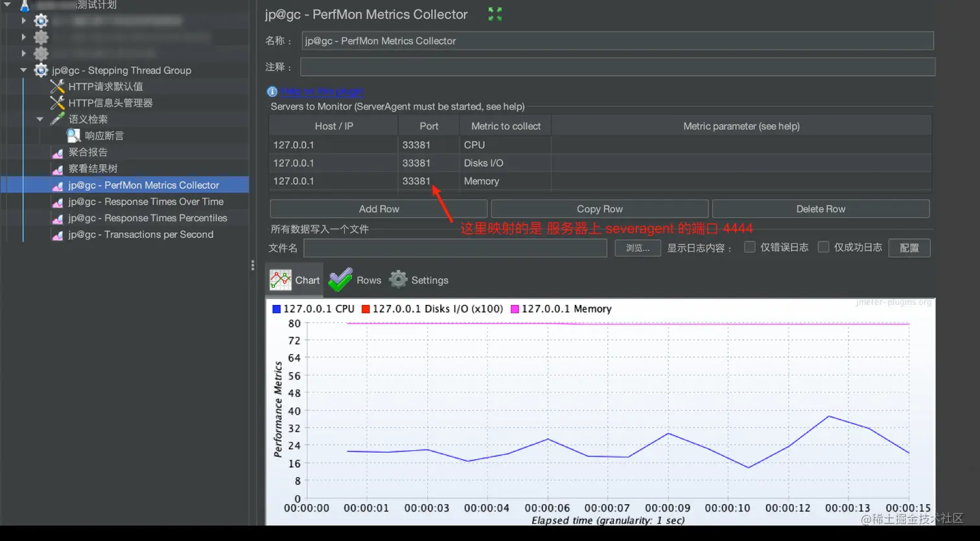Click the Disks I/O metric cell
This screenshot has height=541, width=980.
point(506,163)
